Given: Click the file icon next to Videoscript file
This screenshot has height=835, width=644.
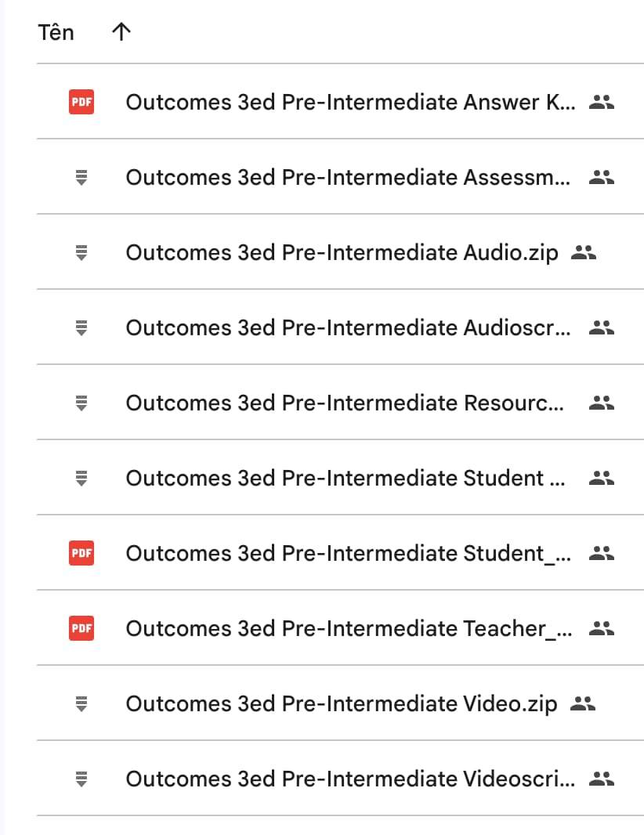Looking at the screenshot, I should coord(81,779).
